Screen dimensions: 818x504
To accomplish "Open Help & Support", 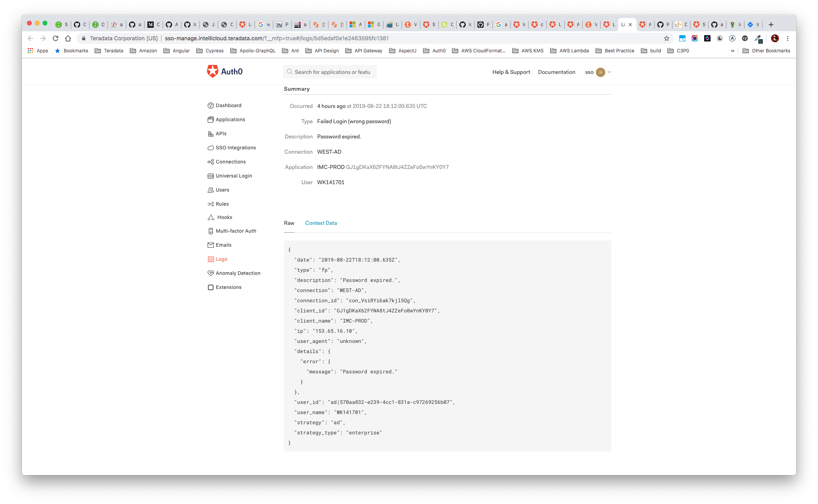I will click(x=511, y=72).
